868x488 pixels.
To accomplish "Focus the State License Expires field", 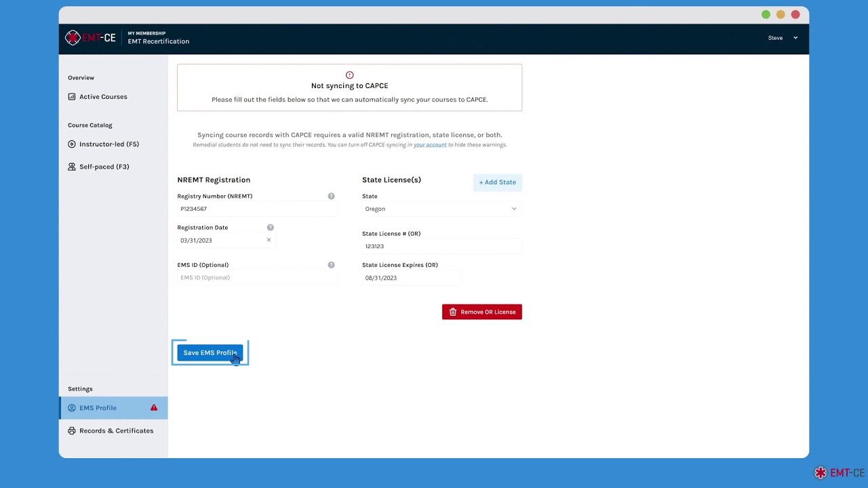I will tap(411, 278).
